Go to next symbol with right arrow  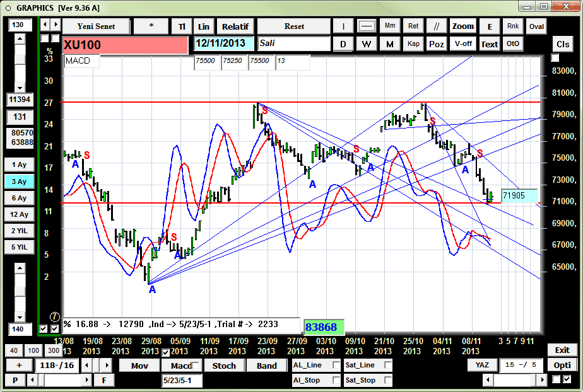pyautogui.click(x=56, y=25)
